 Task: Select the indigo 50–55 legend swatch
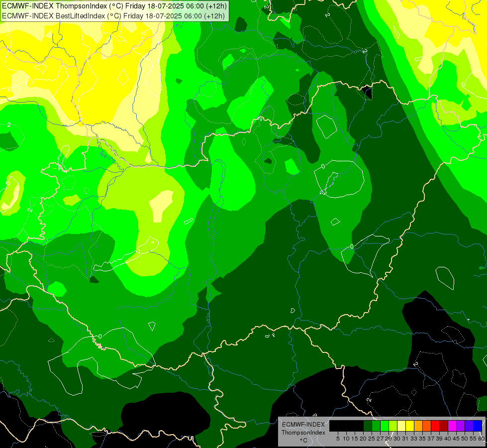469,426
